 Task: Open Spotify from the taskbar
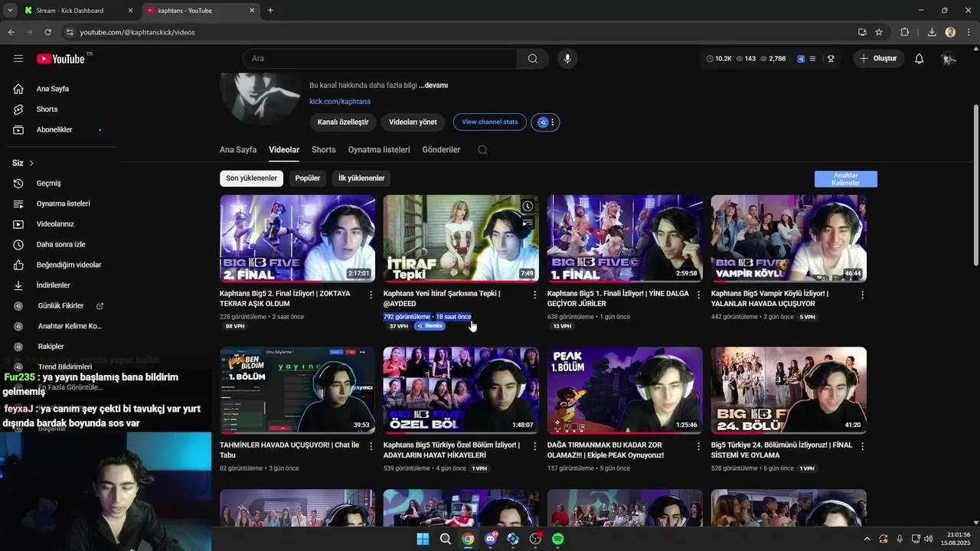pyautogui.click(x=558, y=539)
